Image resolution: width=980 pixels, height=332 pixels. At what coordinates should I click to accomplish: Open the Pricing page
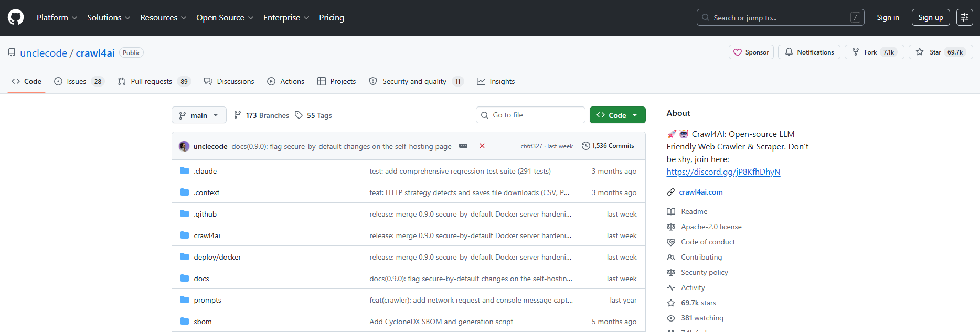coord(332,17)
